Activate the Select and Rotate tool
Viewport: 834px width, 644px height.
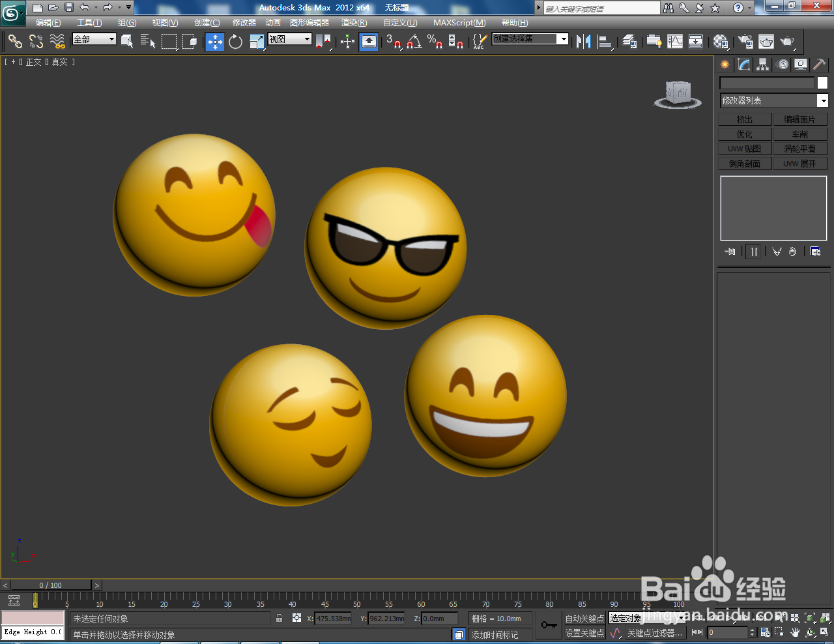[236, 42]
